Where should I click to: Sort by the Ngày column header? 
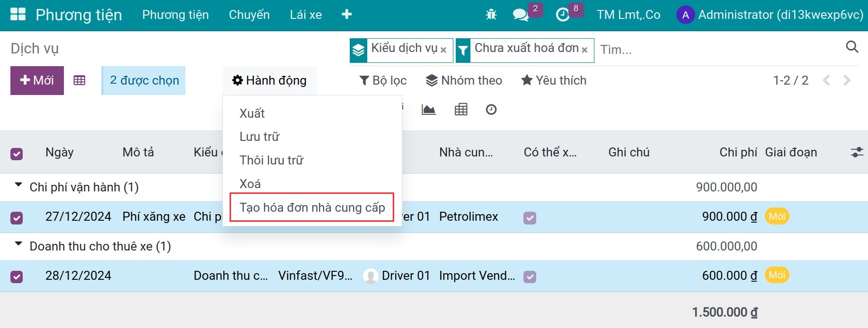coord(60,152)
